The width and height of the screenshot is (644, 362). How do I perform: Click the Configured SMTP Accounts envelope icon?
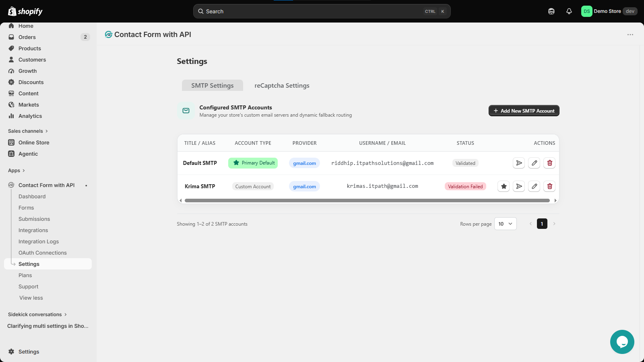(x=186, y=111)
